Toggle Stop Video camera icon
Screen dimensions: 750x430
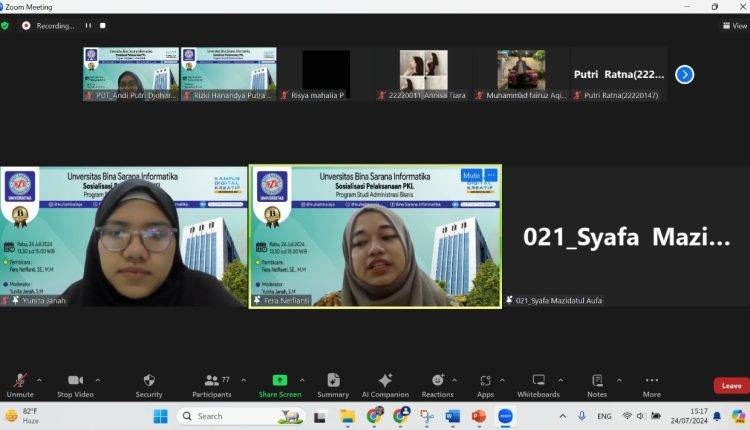(75, 380)
